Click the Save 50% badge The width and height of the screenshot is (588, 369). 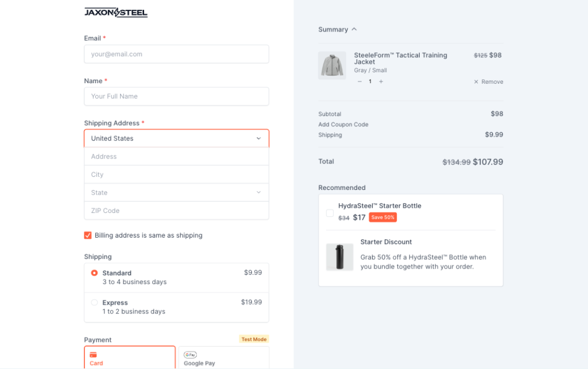[382, 217]
